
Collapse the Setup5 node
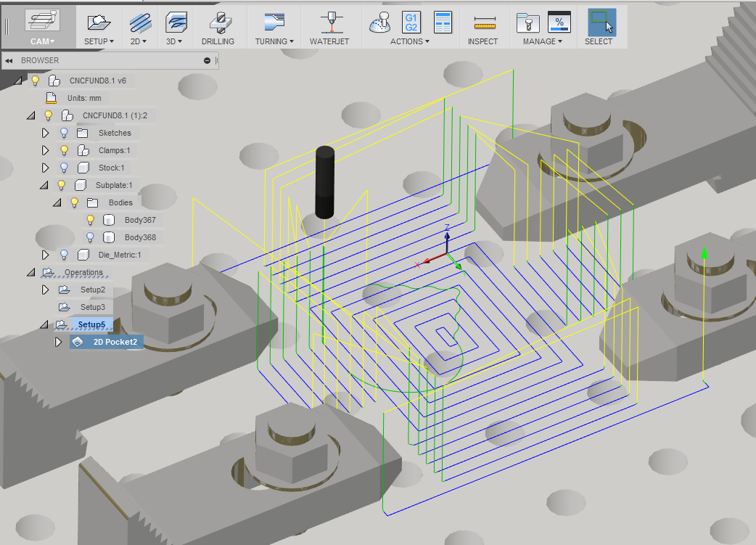click(44, 324)
